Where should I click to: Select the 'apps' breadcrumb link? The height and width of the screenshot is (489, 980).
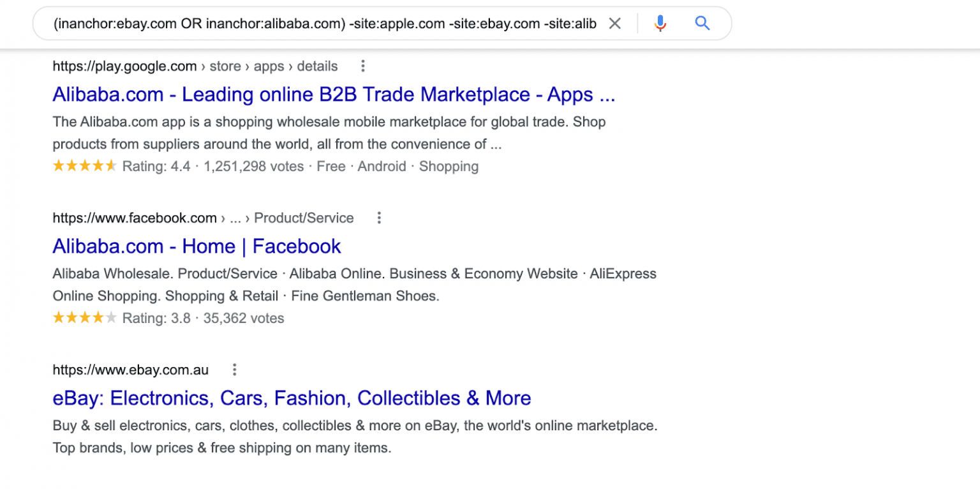pos(269,66)
